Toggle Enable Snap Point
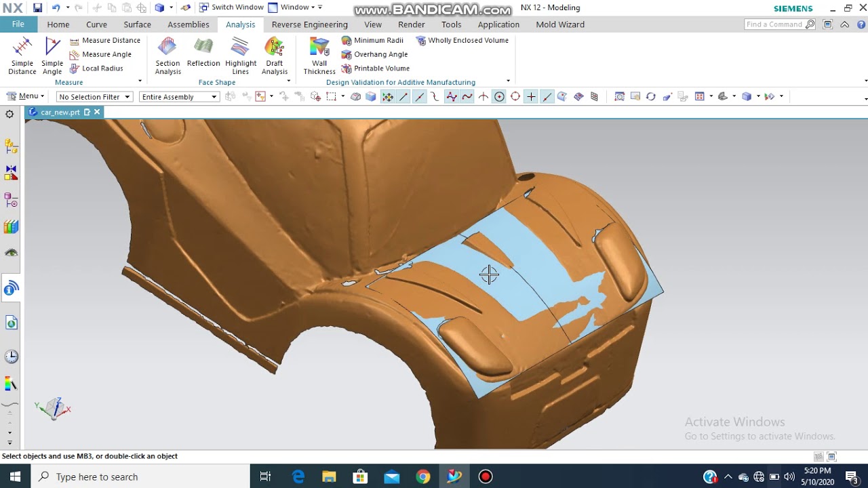The height and width of the screenshot is (488, 868). [387, 96]
